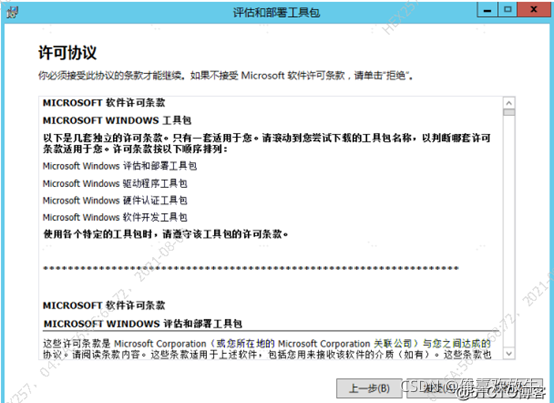Click the paragraph starting '以下是几套独立的许可条款'
This screenshot has width=554, height=403.
(x=267, y=143)
